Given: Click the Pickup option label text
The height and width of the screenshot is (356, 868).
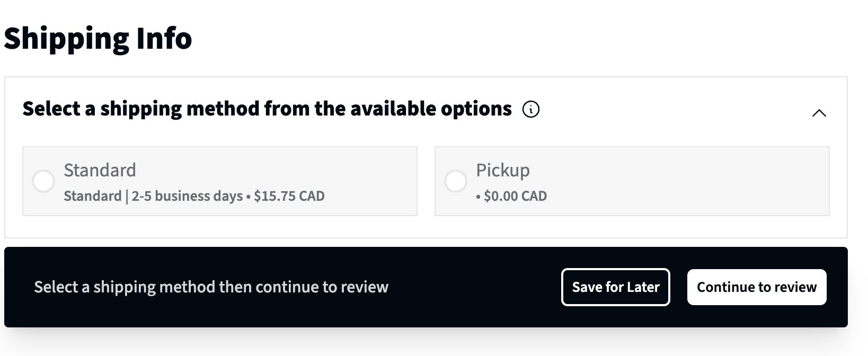Looking at the screenshot, I should click(x=502, y=170).
